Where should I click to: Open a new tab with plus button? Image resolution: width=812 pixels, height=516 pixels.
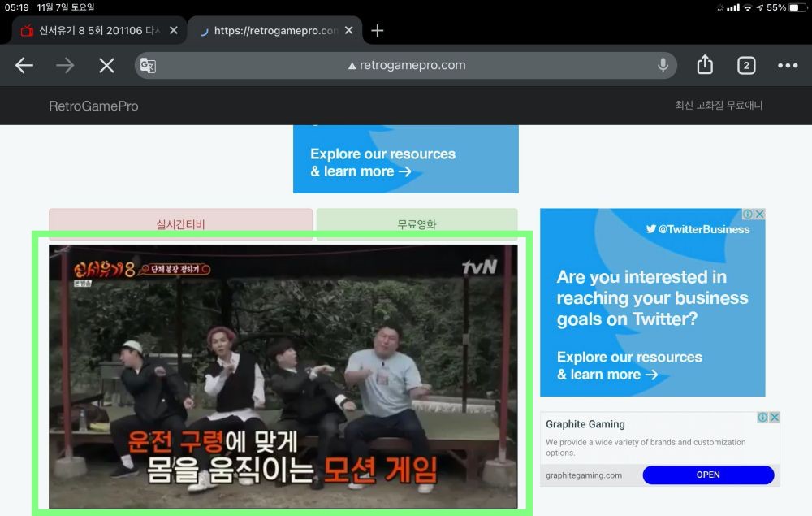[x=377, y=31]
